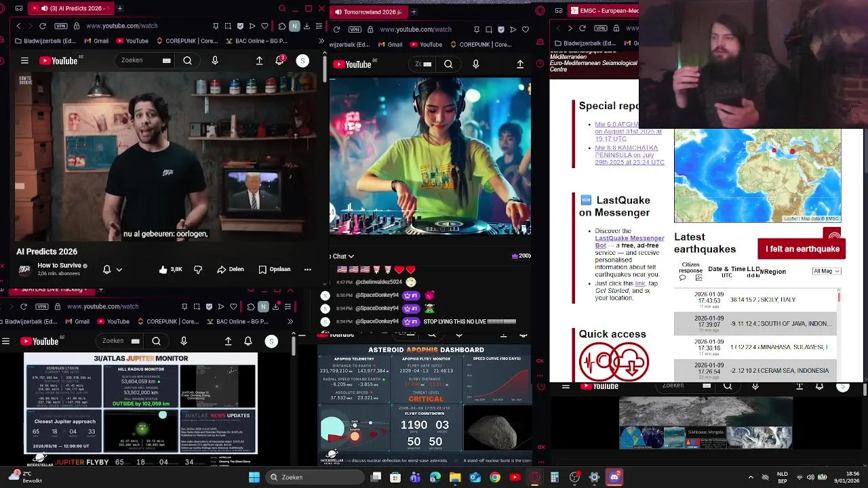The width and height of the screenshot is (868, 488).
Task: Click YouTube search button in AI Predicts window
Action: [x=187, y=60]
